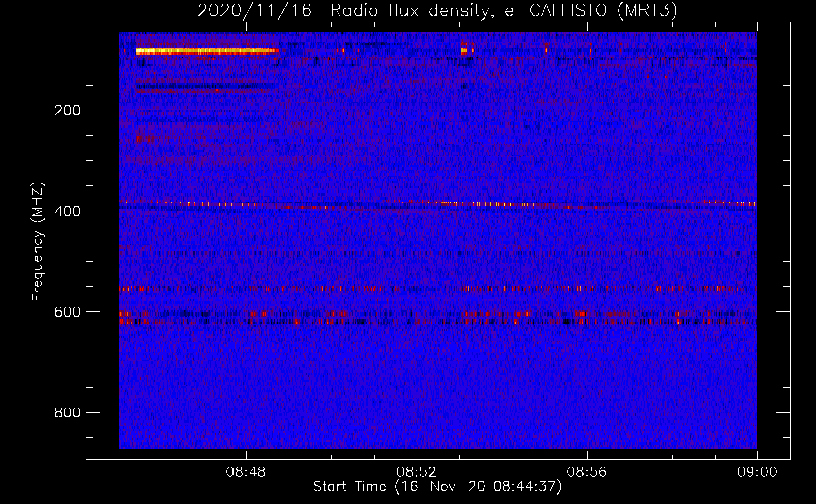The height and width of the screenshot is (504, 816).
Task: Click the 09:00 time tick label
Action: point(757,472)
